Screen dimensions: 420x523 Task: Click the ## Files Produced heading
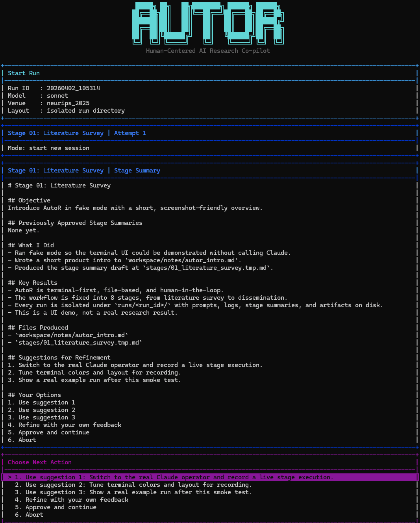(x=38, y=328)
